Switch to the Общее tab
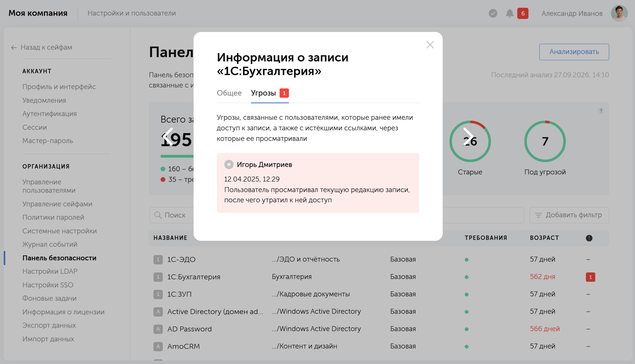This screenshot has width=635, height=364. (229, 93)
